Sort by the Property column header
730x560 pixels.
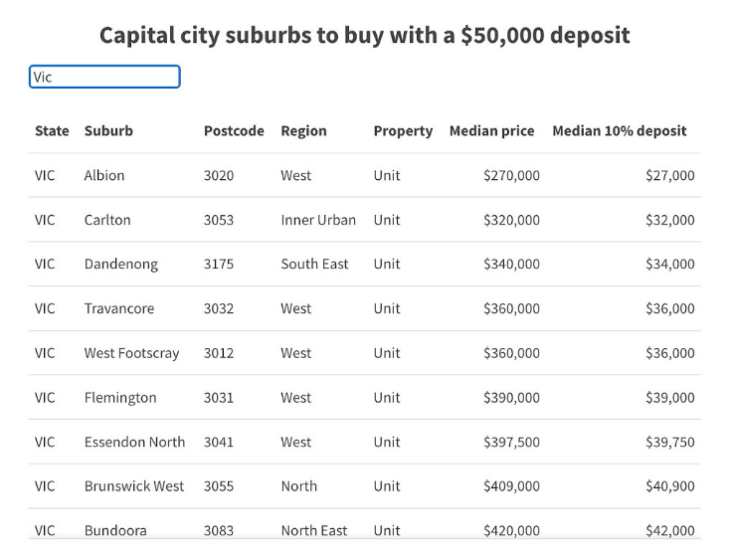[403, 131]
